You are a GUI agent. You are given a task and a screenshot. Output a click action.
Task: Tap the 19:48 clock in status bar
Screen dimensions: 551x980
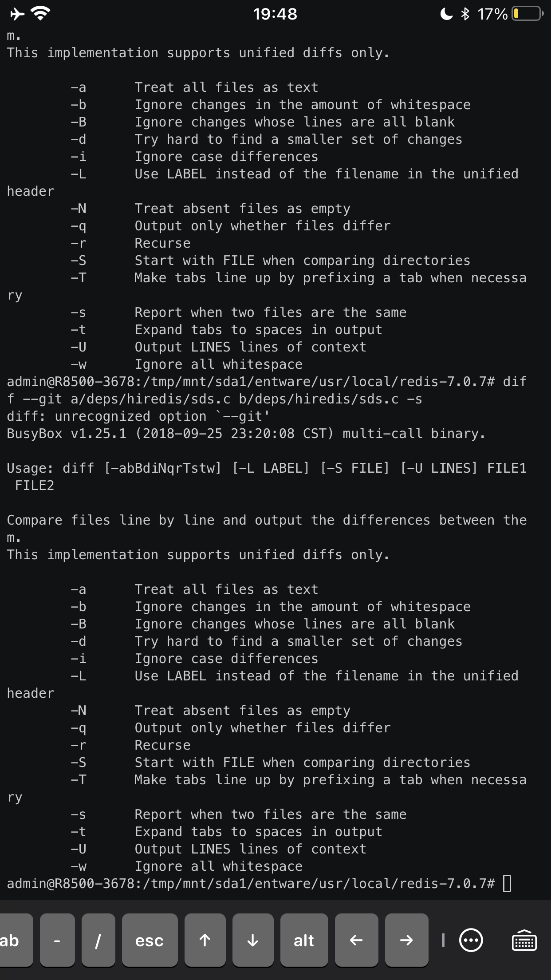275,14
